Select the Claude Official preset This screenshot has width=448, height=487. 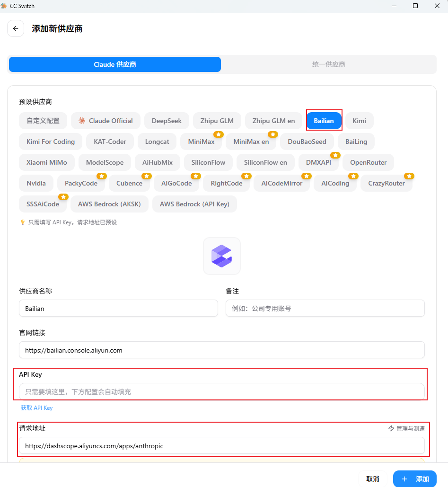(105, 121)
